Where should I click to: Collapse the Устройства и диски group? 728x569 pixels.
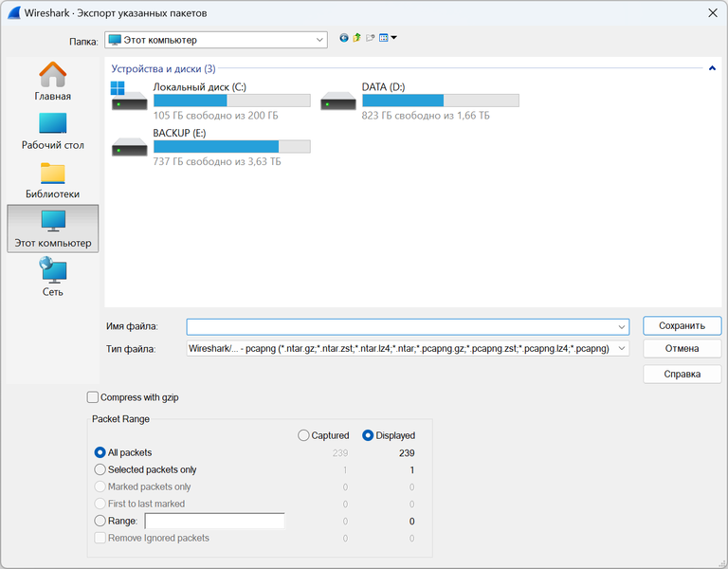(712, 68)
